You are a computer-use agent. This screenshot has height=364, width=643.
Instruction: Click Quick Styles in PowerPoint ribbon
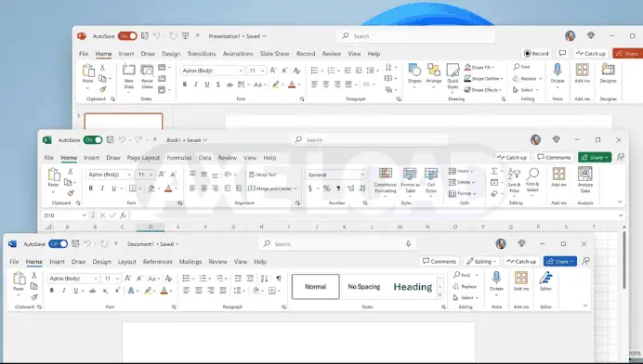[453, 77]
